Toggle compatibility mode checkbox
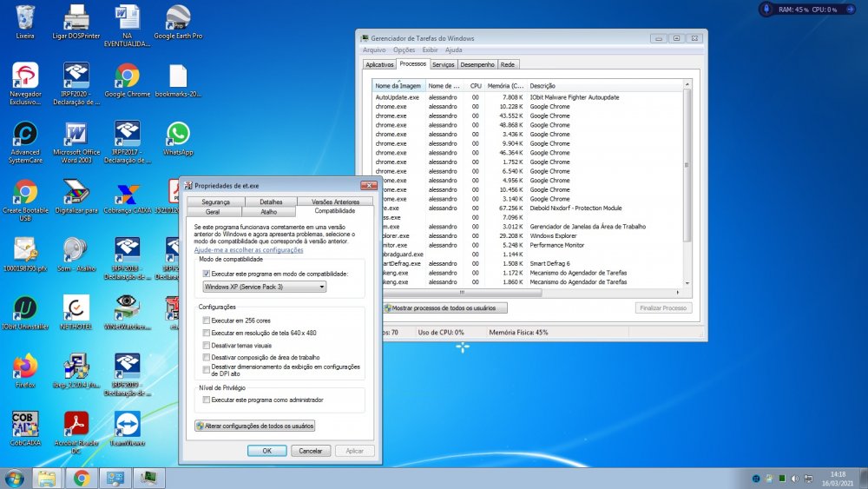Viewport: 868px width, 489px height. click(x=207, y=274)
